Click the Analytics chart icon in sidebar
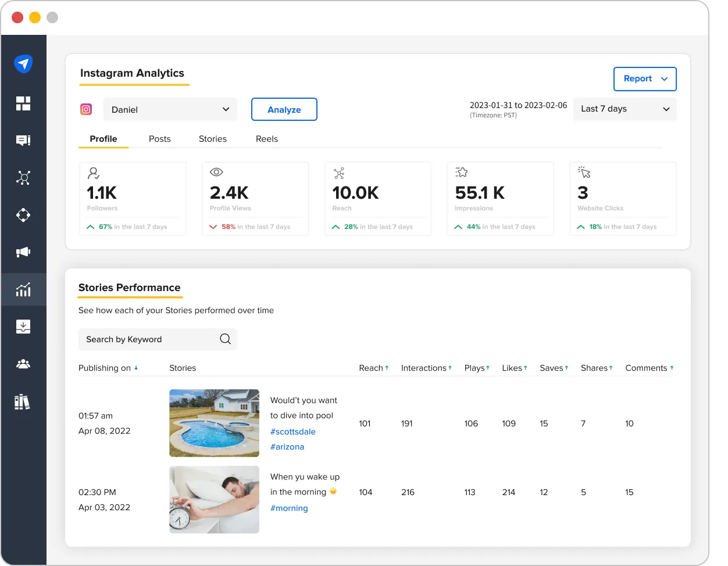Viewport: 728px width, 566px height. click(23, 289)
